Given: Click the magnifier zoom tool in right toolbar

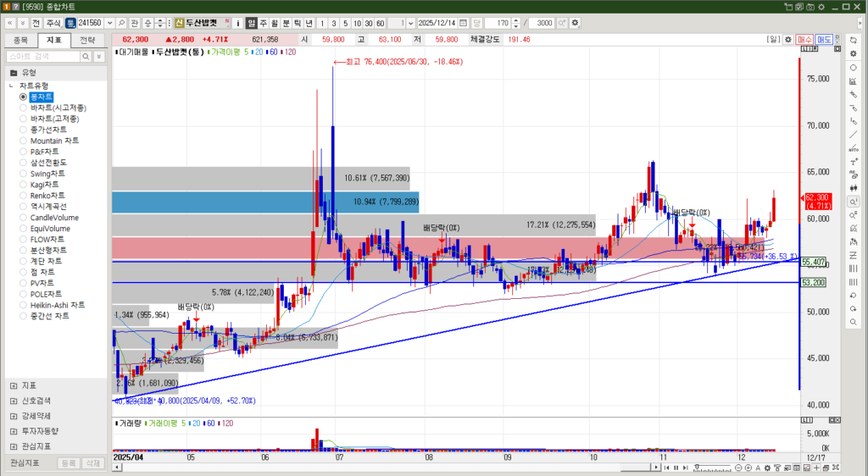Looking at the screenshot, I should (853, 202).
